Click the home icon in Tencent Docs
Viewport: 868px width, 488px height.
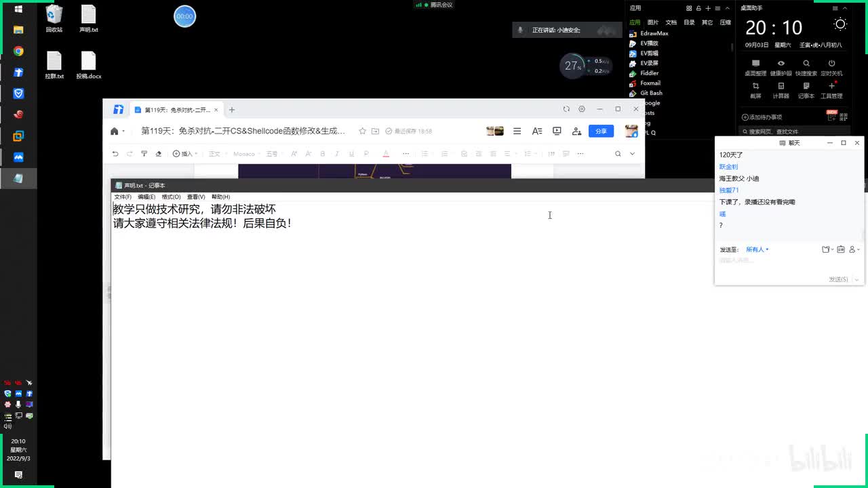[115, 131]
